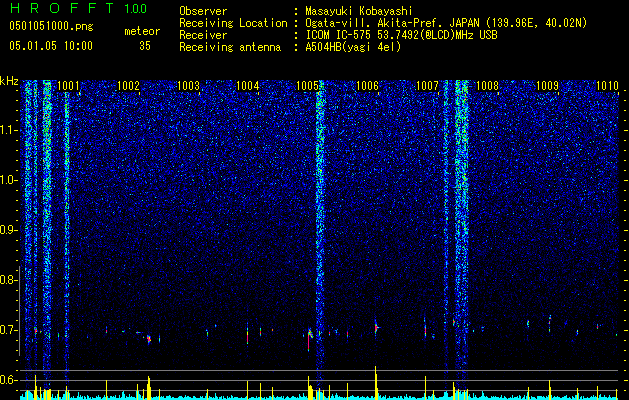
Task: Click the Observer field label
Action: pos(203,11)
